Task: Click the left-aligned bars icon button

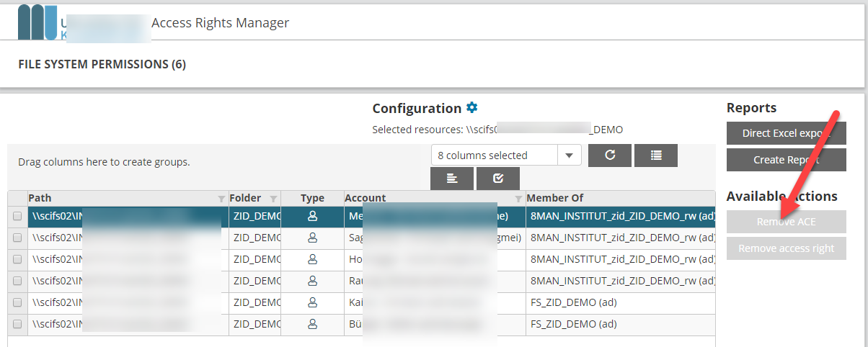Action: [x=452, y=179]
